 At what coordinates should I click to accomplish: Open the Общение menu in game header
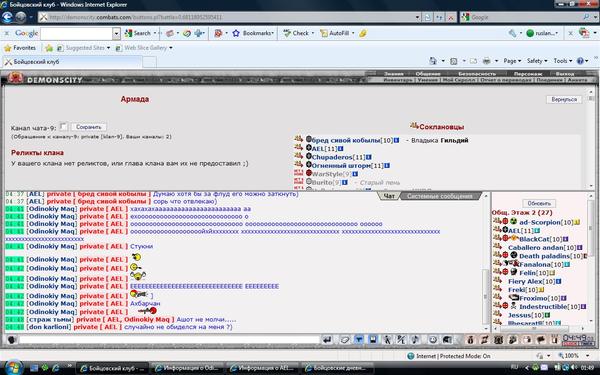[428, 73]
